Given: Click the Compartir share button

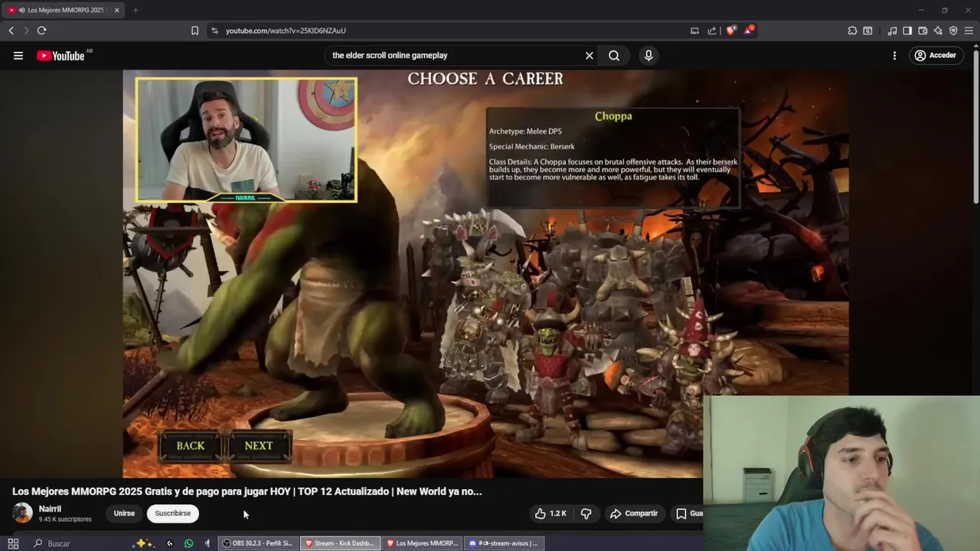Looking at the screenshot, I should (634, 514).
